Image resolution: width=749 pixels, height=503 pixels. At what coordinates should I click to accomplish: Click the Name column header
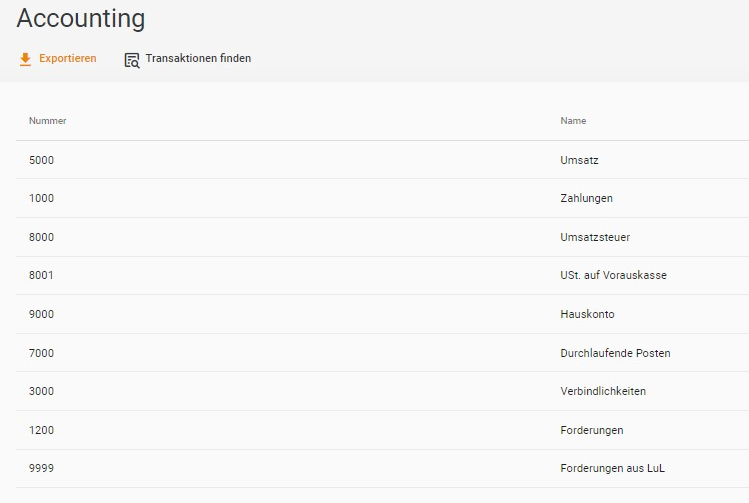pos(573,121)
